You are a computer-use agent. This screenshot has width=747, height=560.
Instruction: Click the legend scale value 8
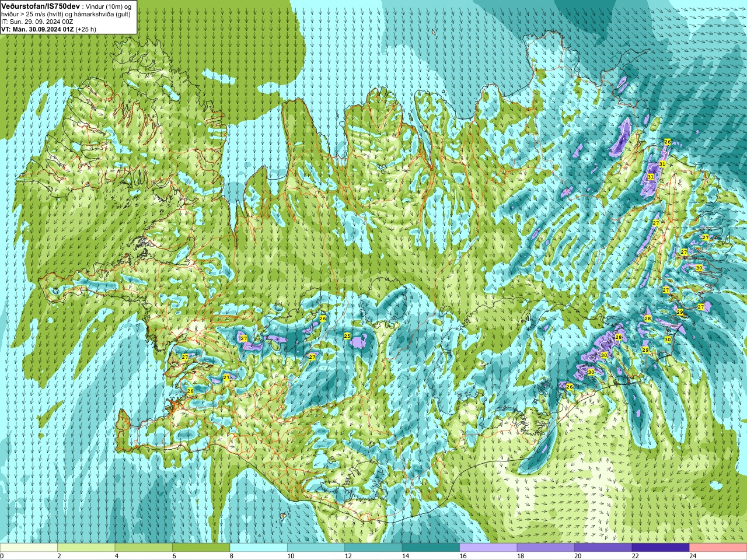(x=232, y=556)
